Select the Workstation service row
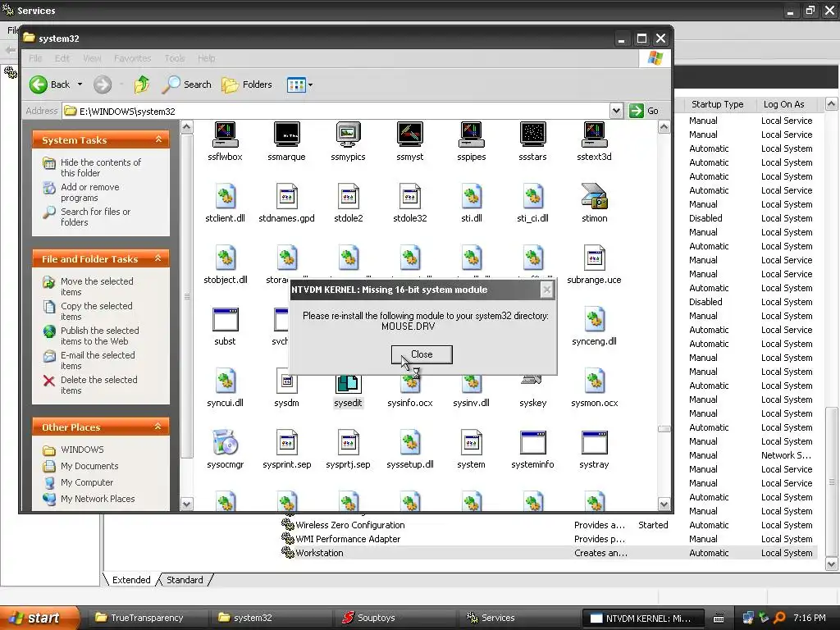The image size is (840, 630). pyautogui.click(x=549, y=553)
